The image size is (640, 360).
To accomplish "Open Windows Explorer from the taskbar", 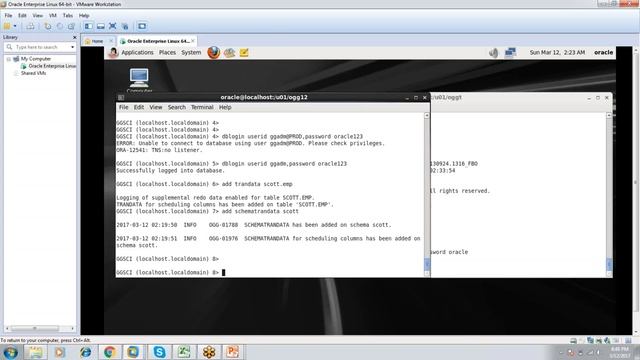I will 36,352.
